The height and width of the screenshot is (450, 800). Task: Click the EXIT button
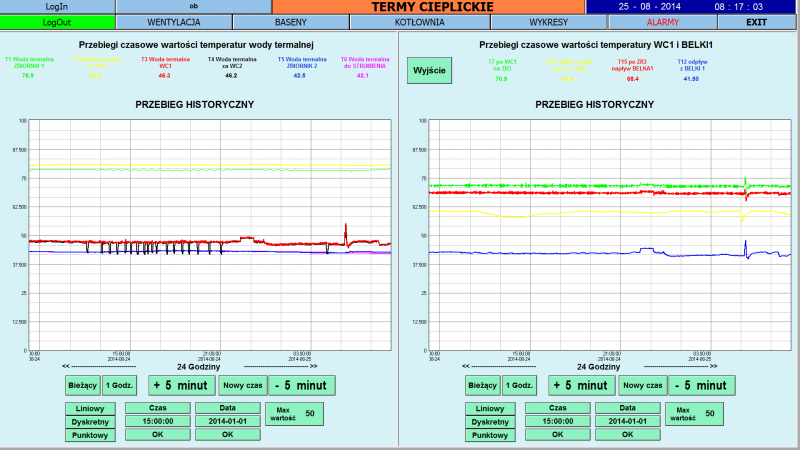click(756, 22)
